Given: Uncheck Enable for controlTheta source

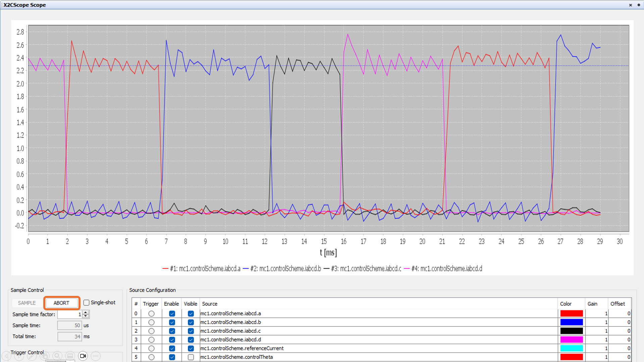Looking at the screenshot, I should pos(172,357).
